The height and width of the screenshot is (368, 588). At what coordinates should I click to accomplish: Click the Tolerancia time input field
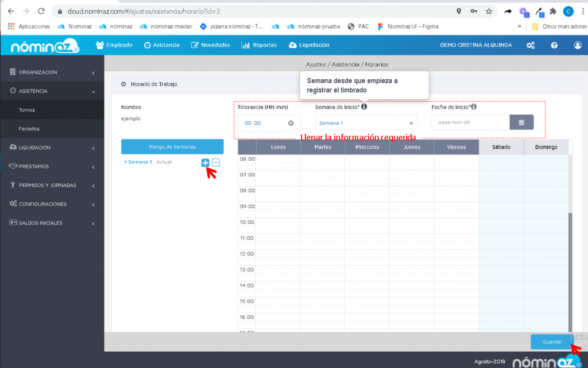(x=269, y=123)
